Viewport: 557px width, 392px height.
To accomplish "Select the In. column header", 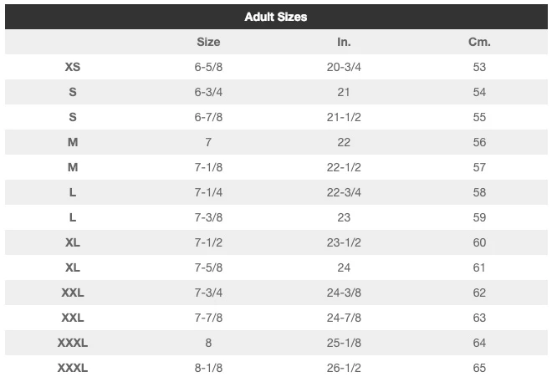I will click(x=344, y=42).
